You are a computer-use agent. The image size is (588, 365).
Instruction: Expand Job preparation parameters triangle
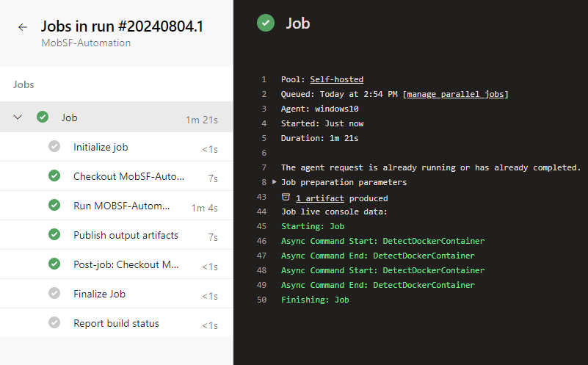[x=274, y=181]
